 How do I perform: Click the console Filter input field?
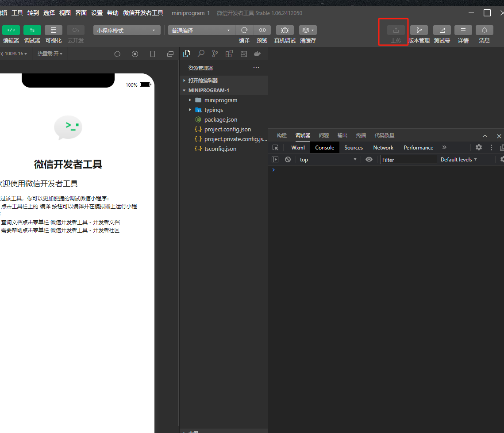(x=408, y=160)
